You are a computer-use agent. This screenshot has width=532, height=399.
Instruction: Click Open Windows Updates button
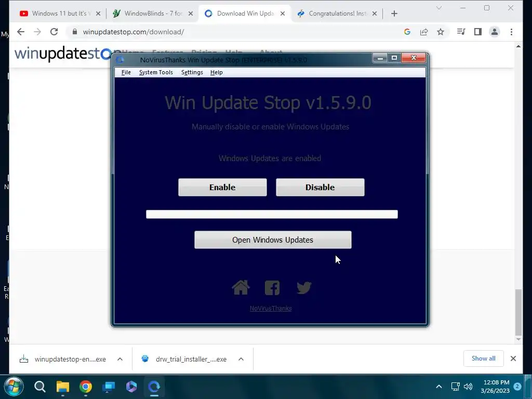(x=273, y=240)
